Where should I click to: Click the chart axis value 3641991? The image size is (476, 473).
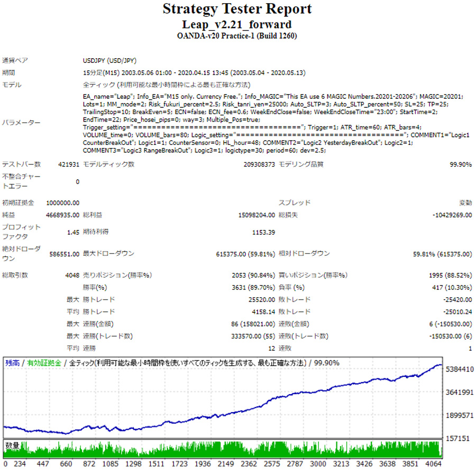(x=459, y=392)
